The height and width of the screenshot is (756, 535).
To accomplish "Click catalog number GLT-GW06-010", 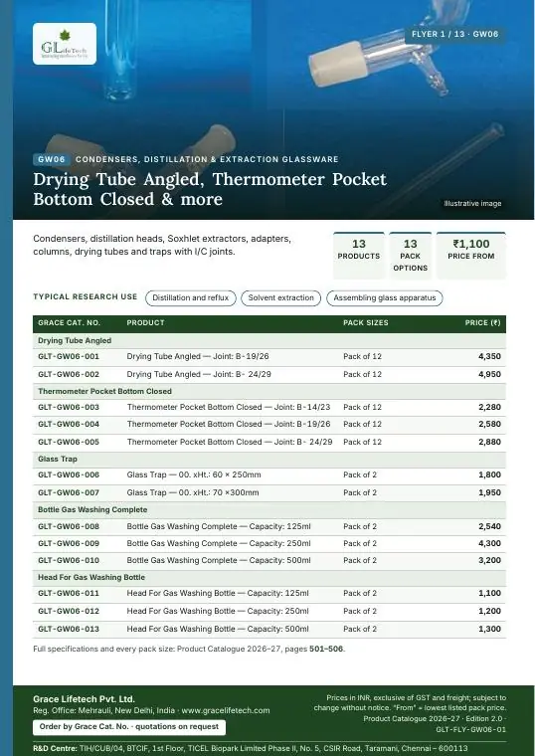I will tap(69, 560).
